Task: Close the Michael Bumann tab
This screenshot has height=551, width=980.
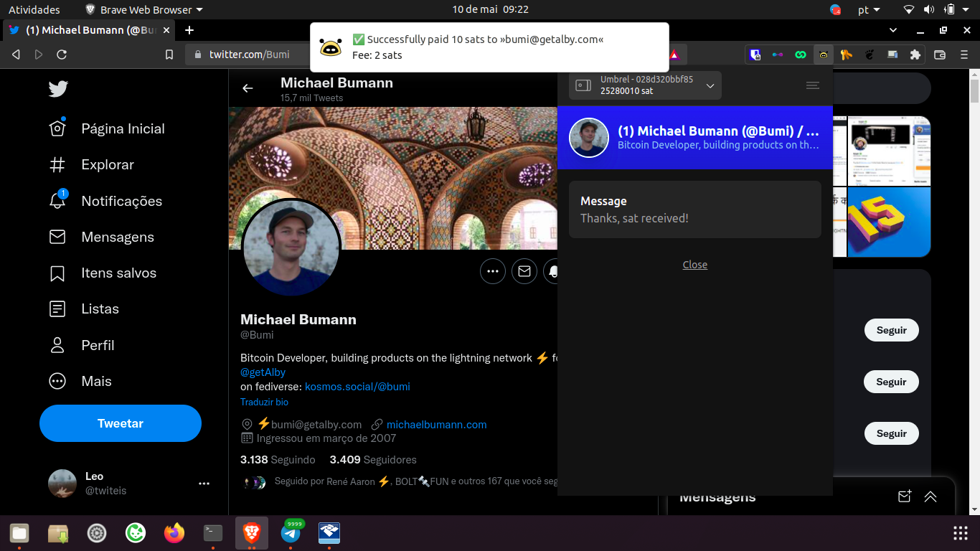Action: (x=166, y=30)
